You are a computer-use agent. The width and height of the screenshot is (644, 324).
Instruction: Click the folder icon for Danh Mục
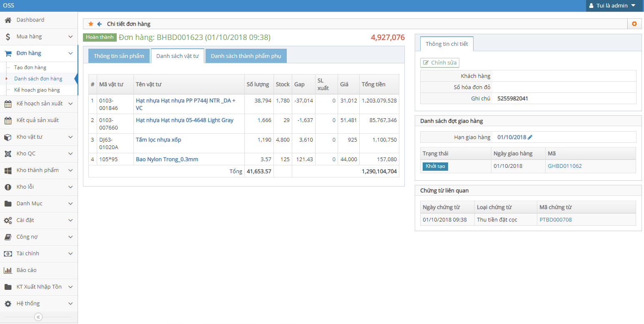8,204
